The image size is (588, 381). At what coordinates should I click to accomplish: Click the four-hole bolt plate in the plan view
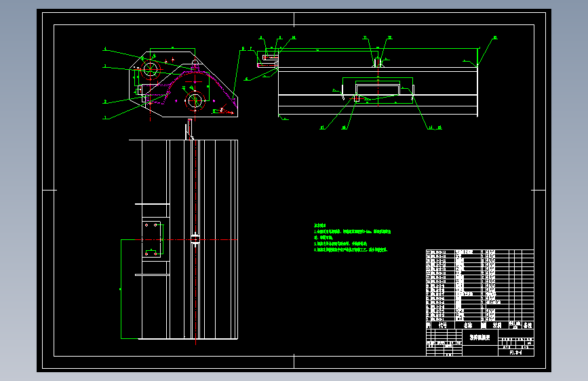151,239
